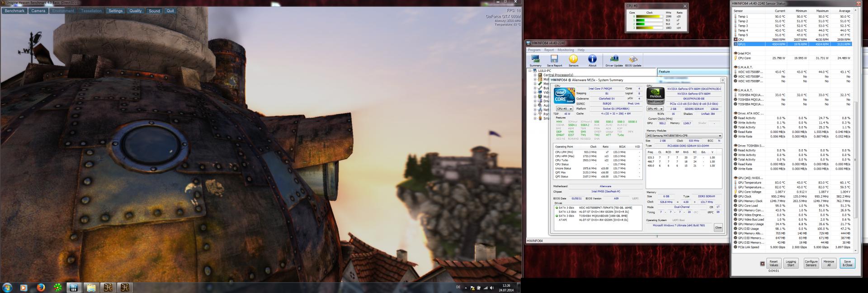Select GPU Temperature thermometer icon row

pos(736,183)
